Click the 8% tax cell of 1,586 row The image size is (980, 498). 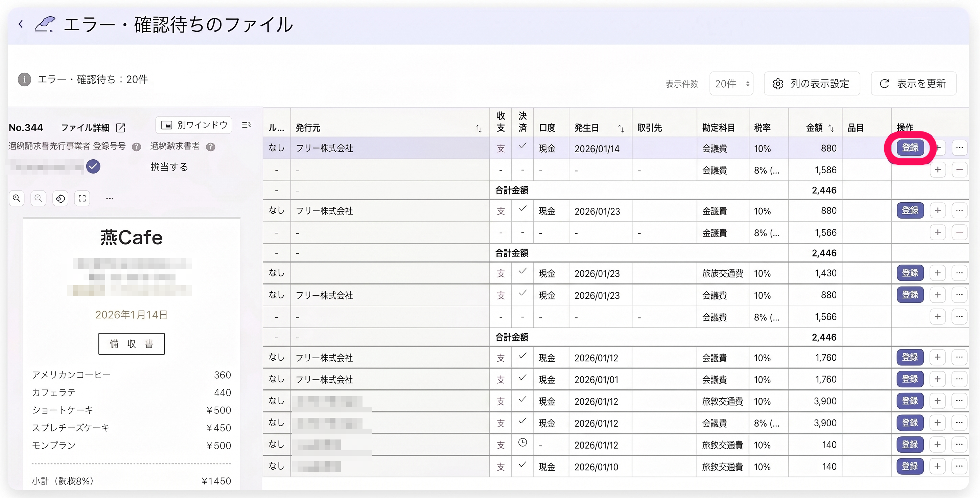point(768,170)
